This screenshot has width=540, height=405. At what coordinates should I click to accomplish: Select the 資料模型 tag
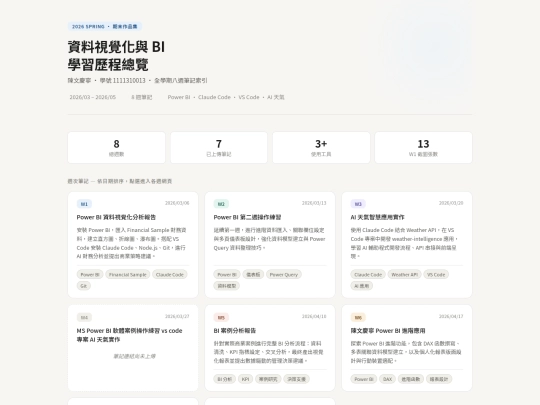point(227,285)
